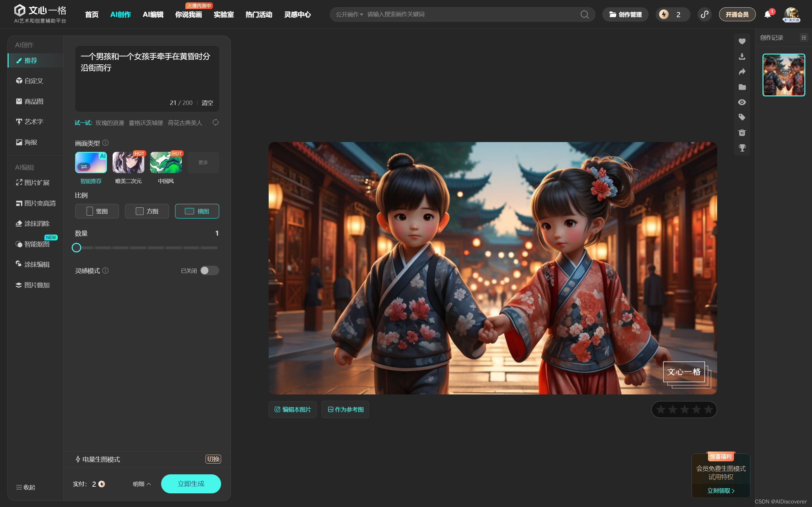Open the notifications bell

pos(767,14)
